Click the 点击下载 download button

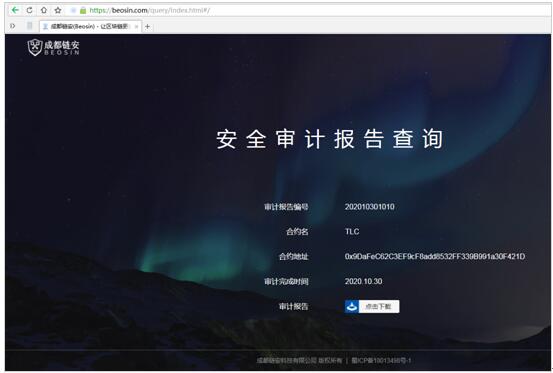tap(372, 306)
